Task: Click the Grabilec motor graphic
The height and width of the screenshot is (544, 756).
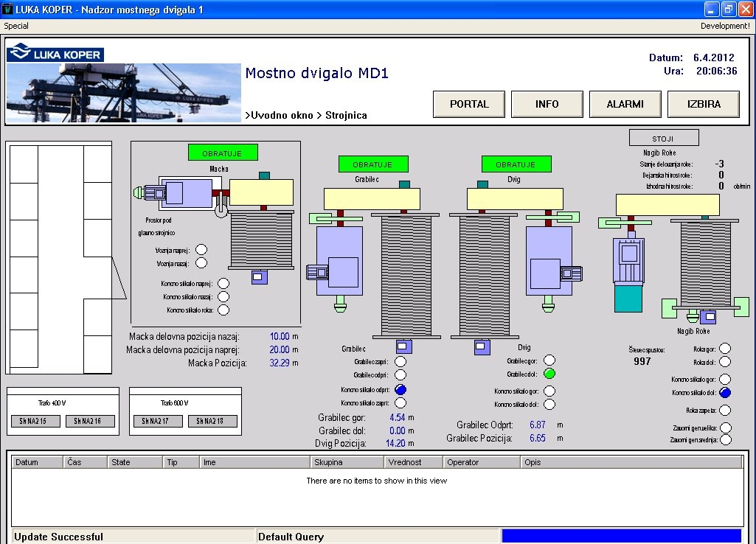Action: (339, 262)
